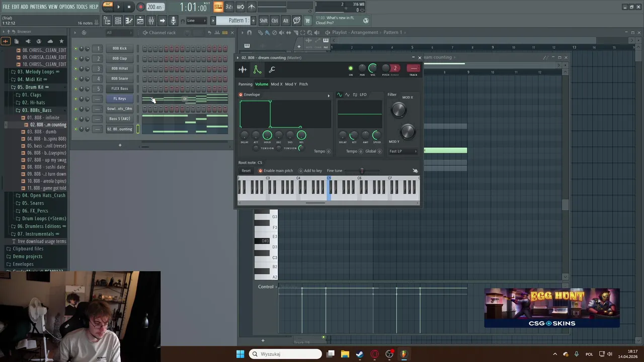Arm the red record button
The height and width of the screenshot is (362, 644).
(x=140, y=7)
